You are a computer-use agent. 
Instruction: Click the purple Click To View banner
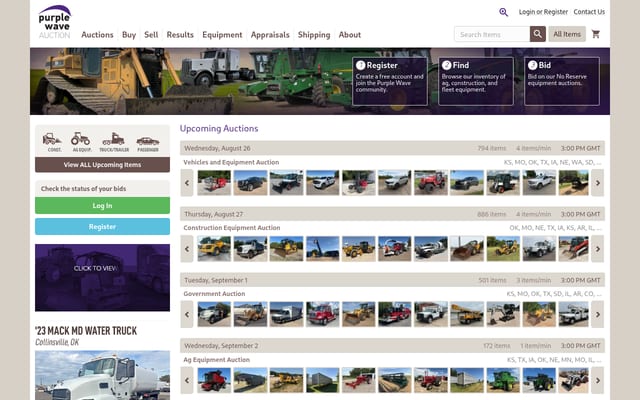[x=102, y=278]
